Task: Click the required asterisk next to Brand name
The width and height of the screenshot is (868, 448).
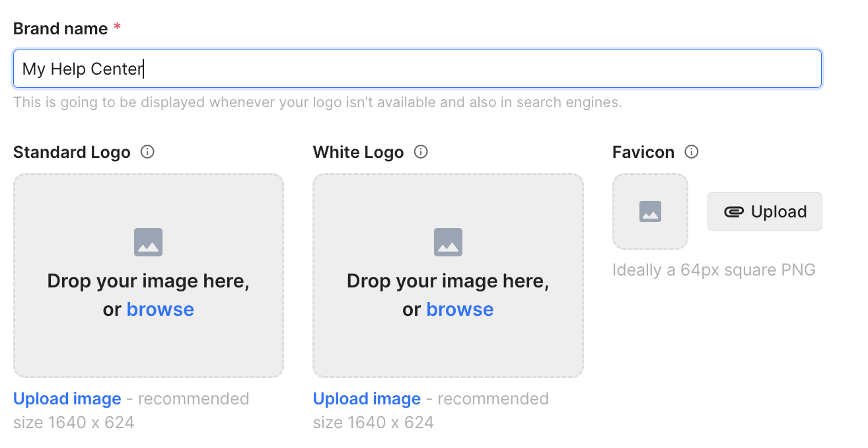Action: 117,28
